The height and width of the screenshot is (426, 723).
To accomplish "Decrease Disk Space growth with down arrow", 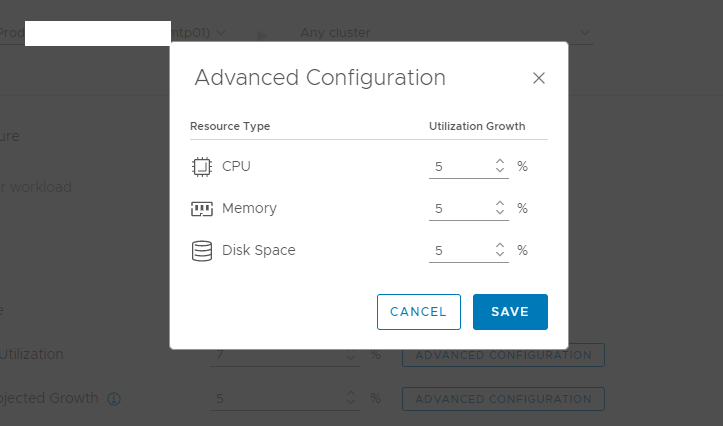I will tap(500, 256).
